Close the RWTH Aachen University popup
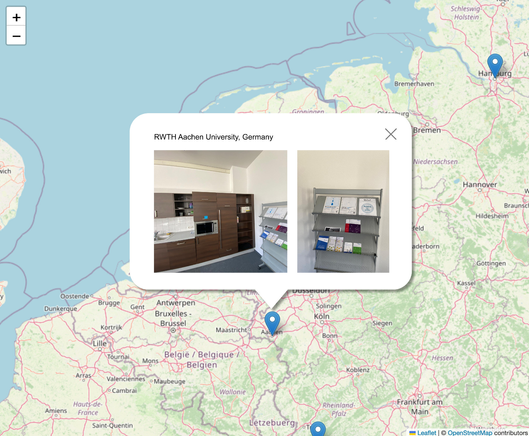Image resolution: width=529 pixels, height=436 pixels. (391, 134)
